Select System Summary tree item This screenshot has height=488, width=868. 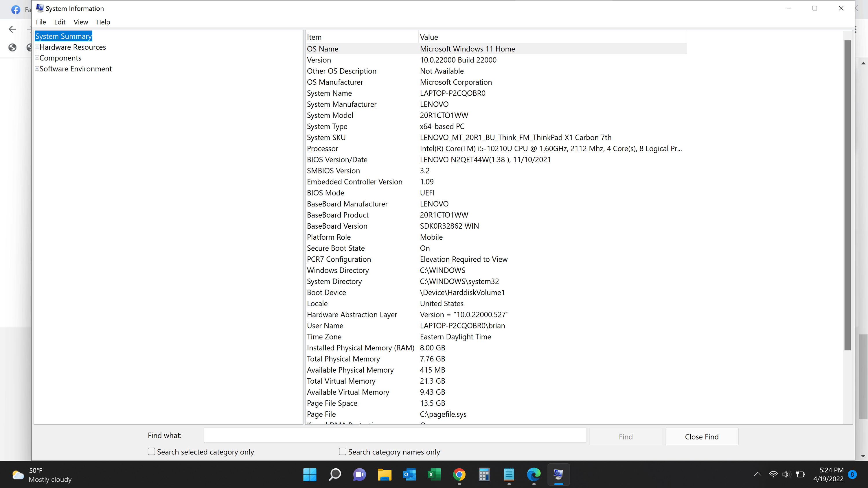63,36
